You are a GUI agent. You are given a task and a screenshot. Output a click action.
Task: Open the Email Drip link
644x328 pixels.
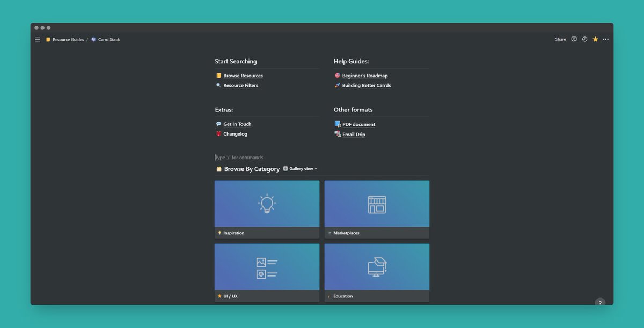coord(354,135)
